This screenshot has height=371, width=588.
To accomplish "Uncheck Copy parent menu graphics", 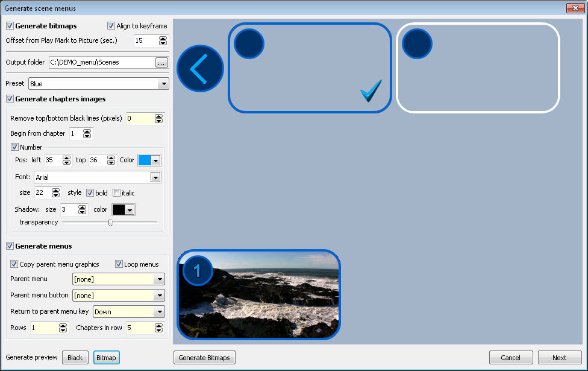I will tap(14, 264).
